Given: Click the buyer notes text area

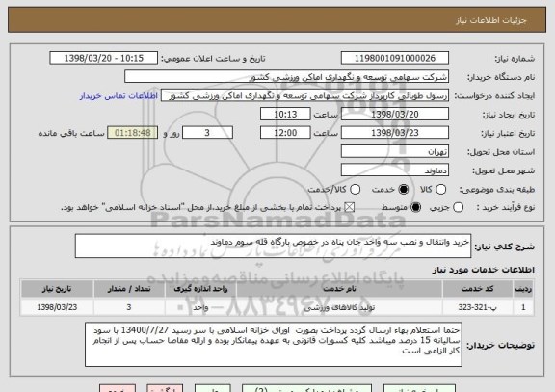Looking at the screenshot, I should click(274, 345).
